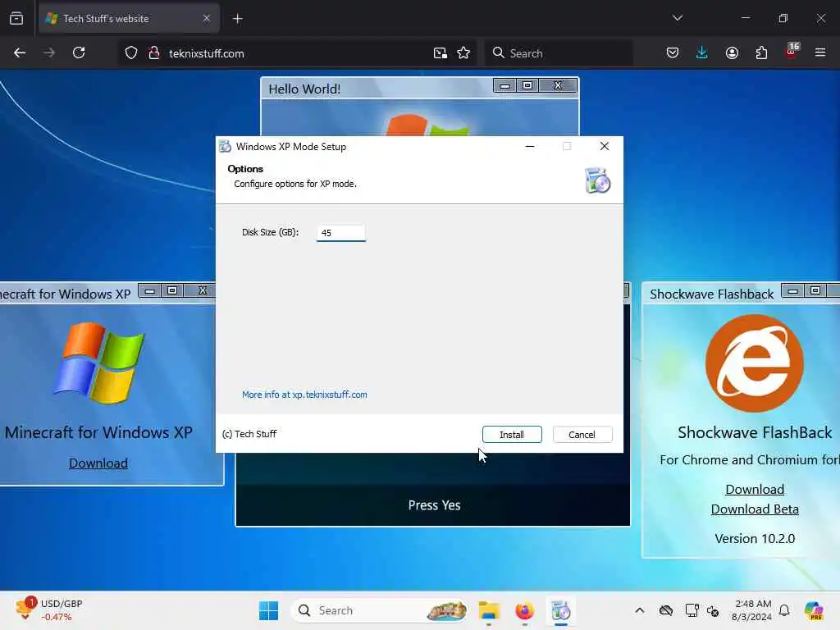Click the XP Mode Setup taskbar icon
The image size is (840, 630).
[x=561, y=610]
